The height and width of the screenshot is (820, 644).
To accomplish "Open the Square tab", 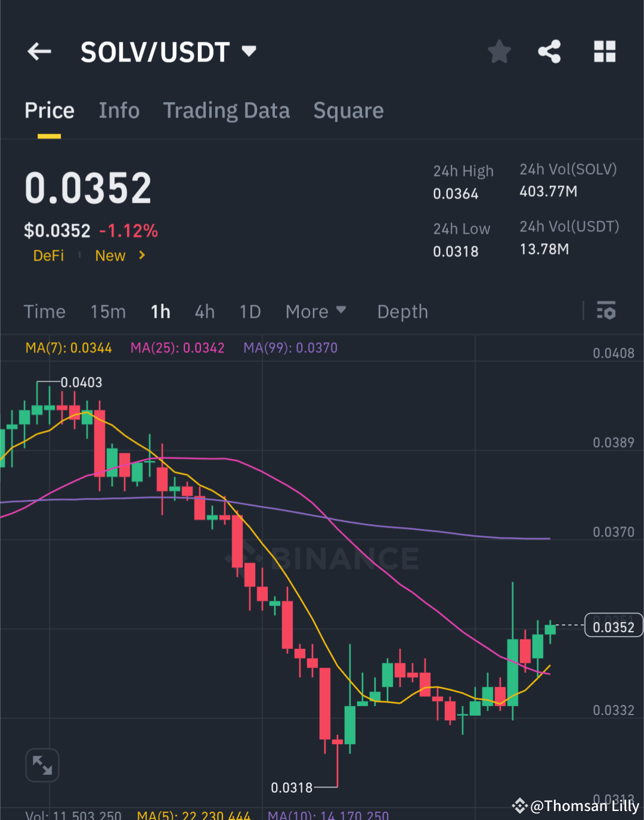I will 348,110.
